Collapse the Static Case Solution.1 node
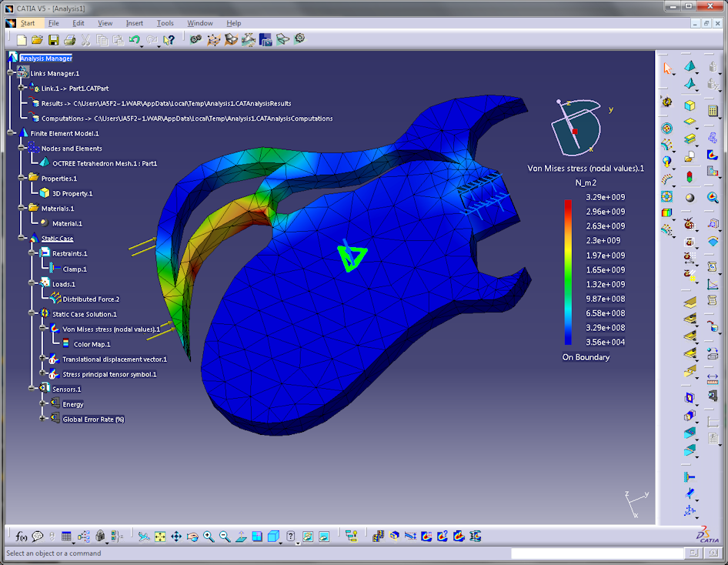728x565 pixels. tap(32, 314)
